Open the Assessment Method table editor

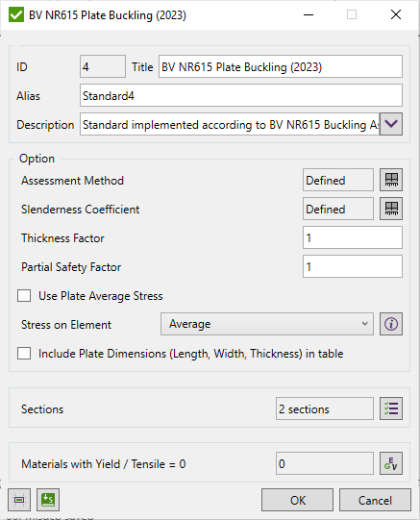[x=391, y=180]
